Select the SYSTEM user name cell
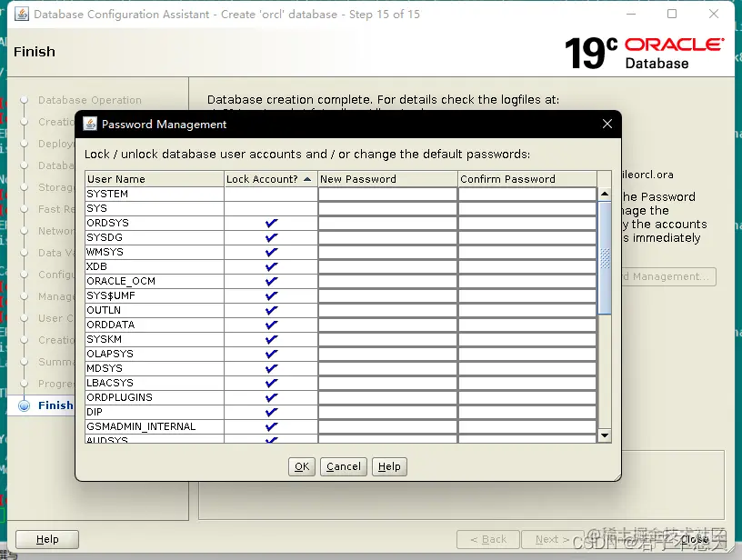Screen dimensions: 742x560 pyautogui.click(x=155, y=194)
